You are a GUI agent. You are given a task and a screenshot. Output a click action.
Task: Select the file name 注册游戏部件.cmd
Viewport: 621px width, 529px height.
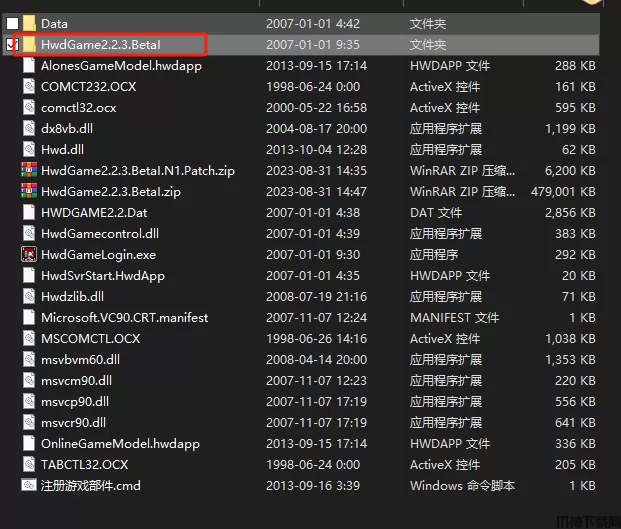[91, 485]
